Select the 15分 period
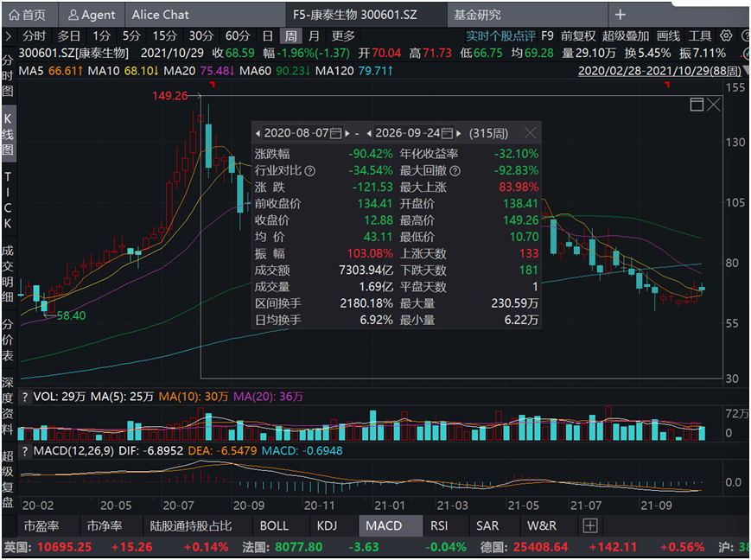Screen dimensions: 751x560 (164, 36)
